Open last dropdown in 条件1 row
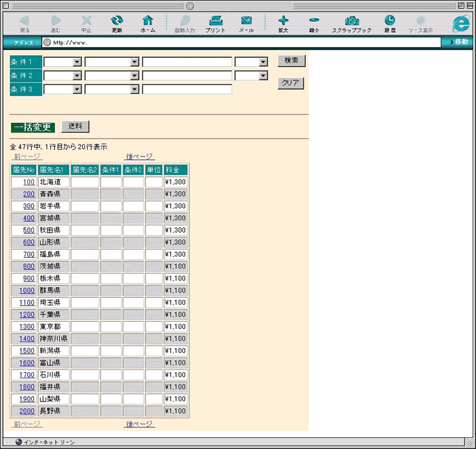This screenshot has width=476, height=449. 252,62
